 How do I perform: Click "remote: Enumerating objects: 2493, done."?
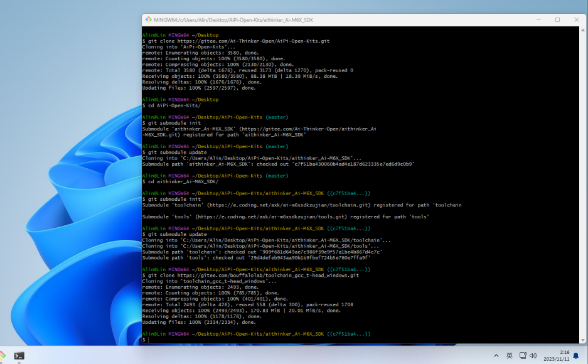201,287
